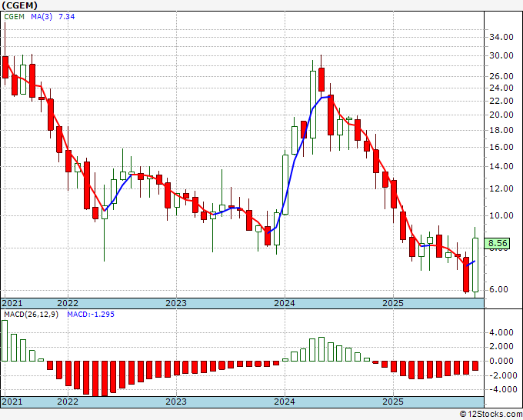Click the CGEM ticker title
The width and height of the screenshot is (523, 420).
(20, 5)
